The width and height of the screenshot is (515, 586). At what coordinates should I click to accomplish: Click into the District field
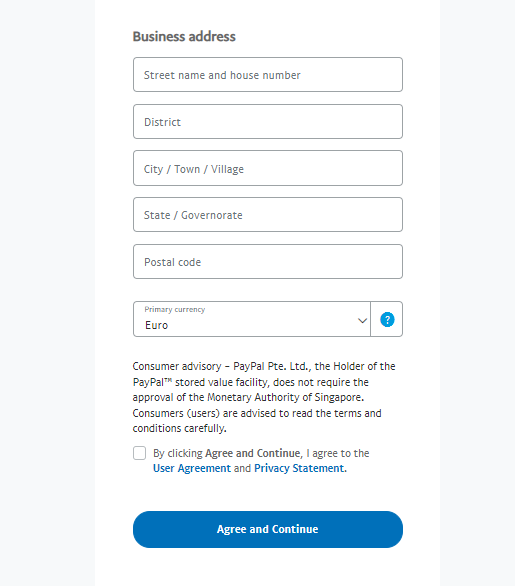tap(268, 122)
